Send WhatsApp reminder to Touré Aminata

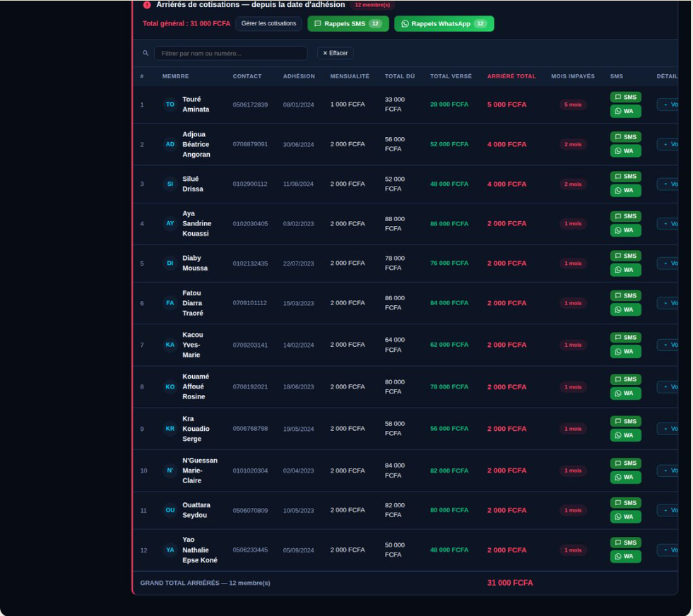pyautogui.click(x=625, y=112)
